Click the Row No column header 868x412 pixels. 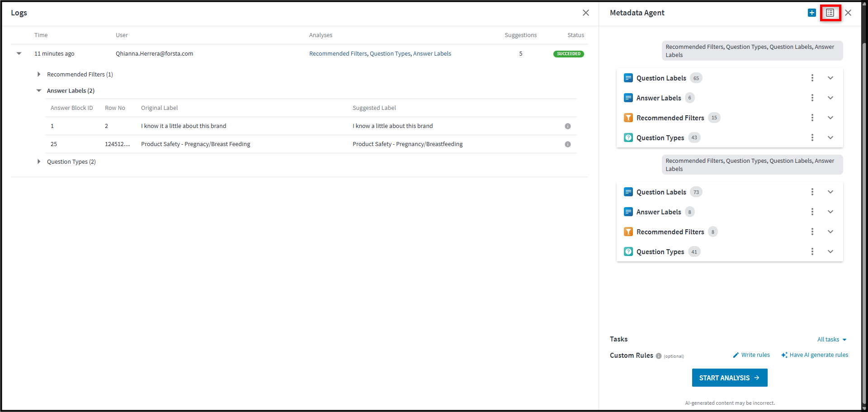click(115, 108)
